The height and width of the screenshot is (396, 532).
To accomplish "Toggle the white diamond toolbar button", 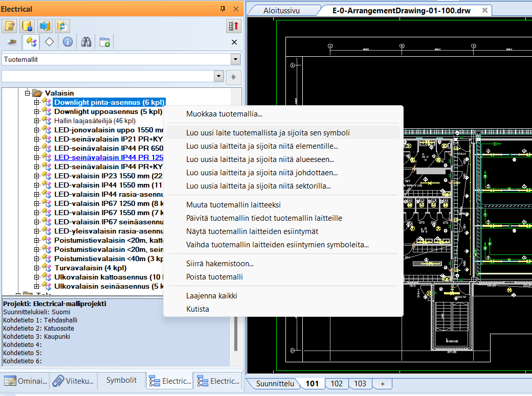I will 49,42.
